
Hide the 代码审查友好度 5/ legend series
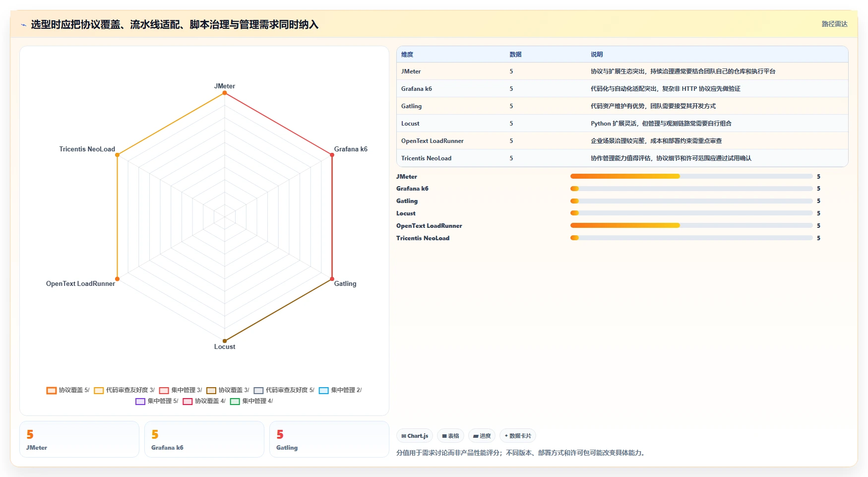(284, 390)
